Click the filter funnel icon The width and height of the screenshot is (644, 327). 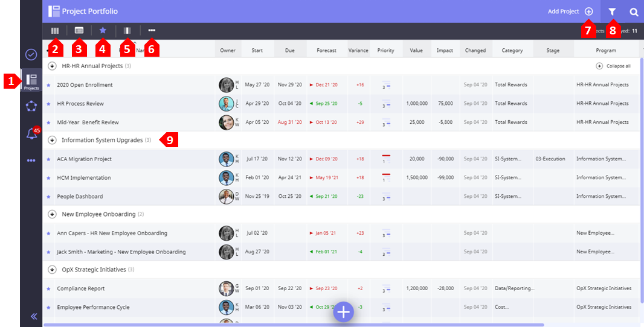612,11
